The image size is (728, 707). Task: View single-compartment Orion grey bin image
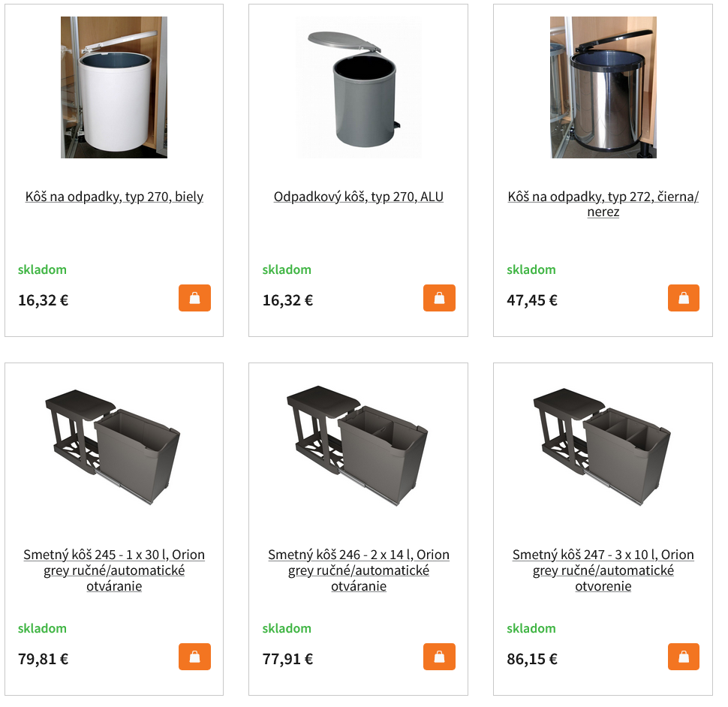pyautogui.click(x=113, y=447)
